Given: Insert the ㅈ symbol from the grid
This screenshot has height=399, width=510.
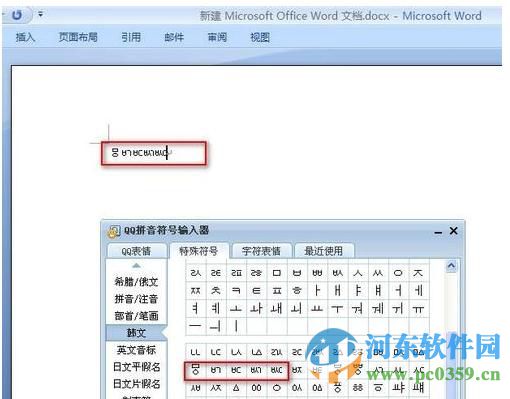Looking at the screenshot, I should pyautogui.click(x=418, y=273).
